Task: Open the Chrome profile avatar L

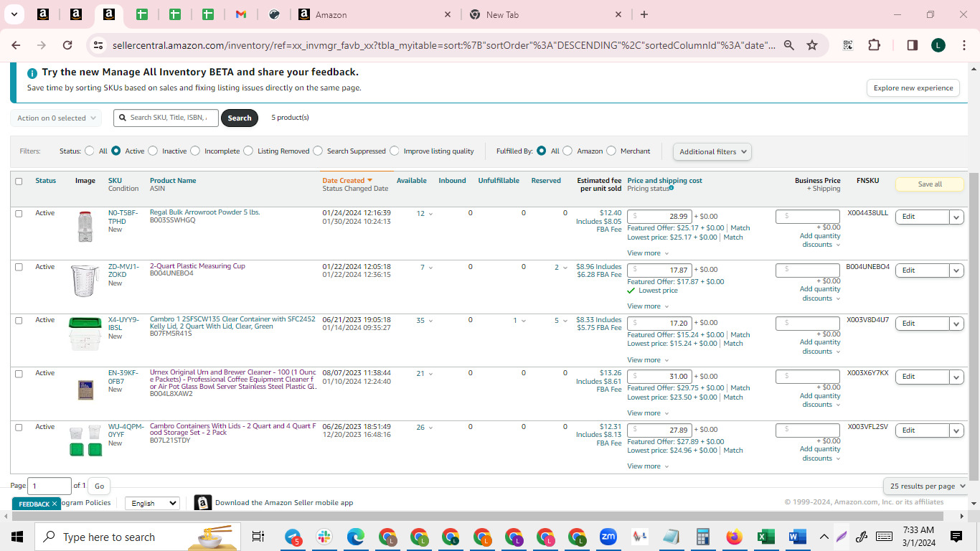Action: pyautogui.click(x=938, y=45)
